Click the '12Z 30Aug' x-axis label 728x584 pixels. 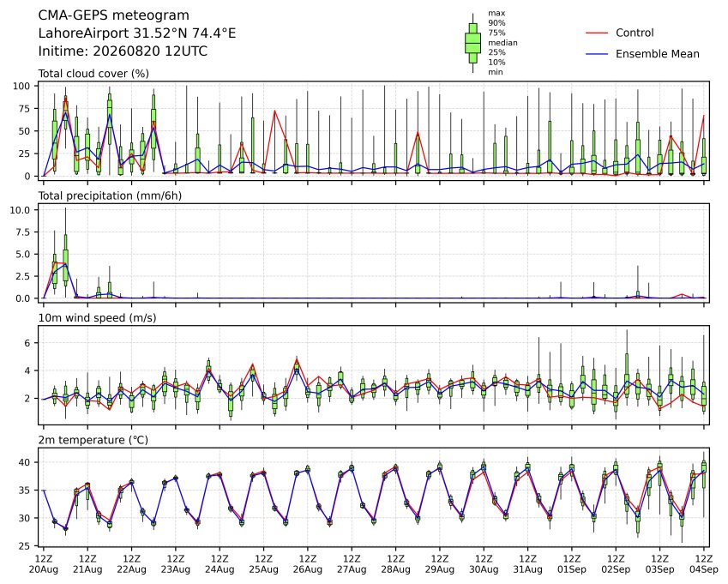[x=484, y=564]
